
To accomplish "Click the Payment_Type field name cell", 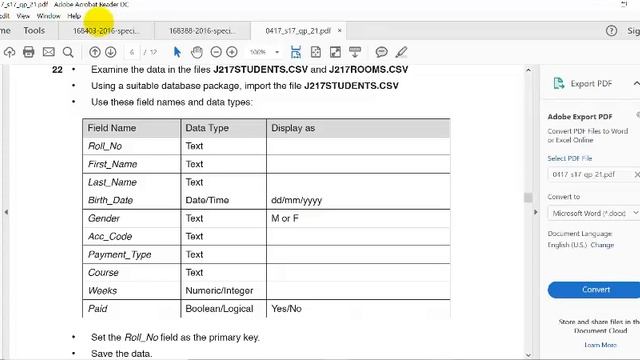I will 131,255.
